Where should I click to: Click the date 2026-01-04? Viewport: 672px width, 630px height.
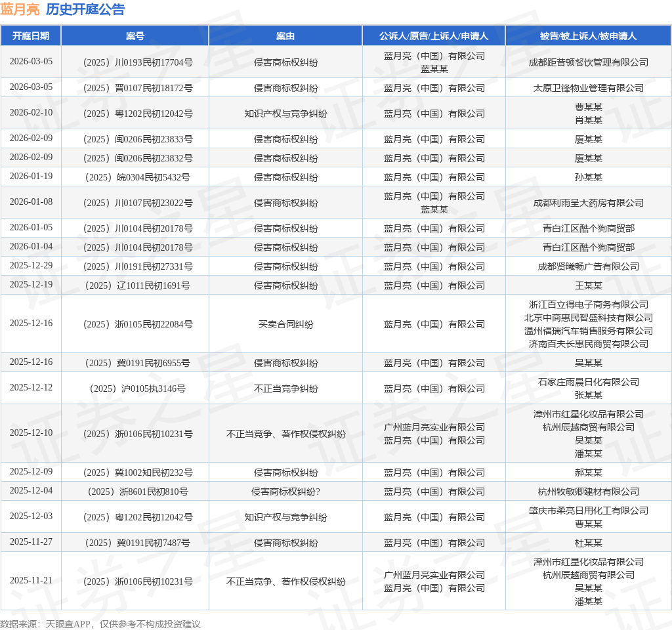coord(31,247)
